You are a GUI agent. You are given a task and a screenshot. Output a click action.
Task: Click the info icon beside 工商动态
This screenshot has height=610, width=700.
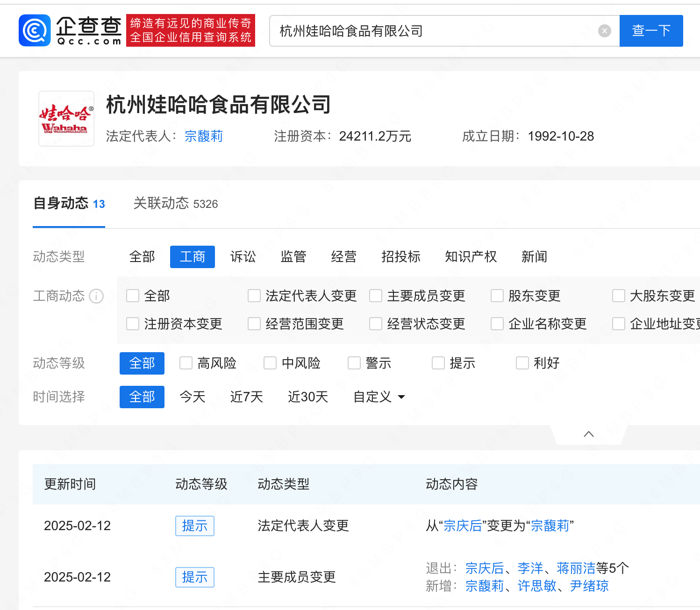[96, 296]
